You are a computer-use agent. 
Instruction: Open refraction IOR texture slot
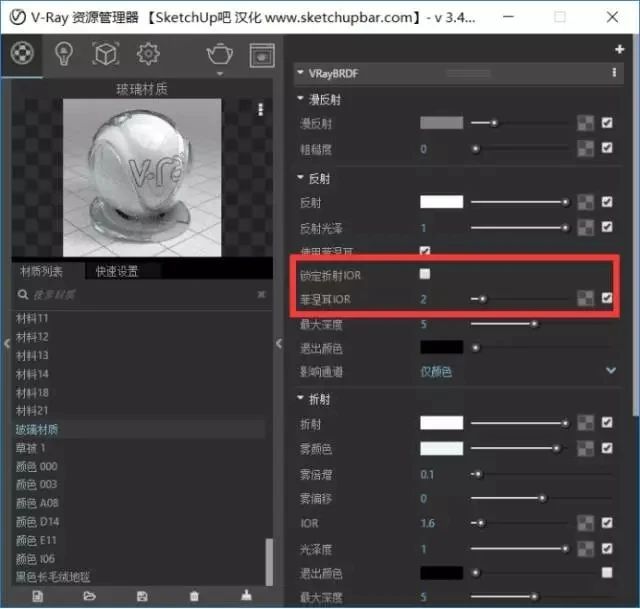pos(585,523)
